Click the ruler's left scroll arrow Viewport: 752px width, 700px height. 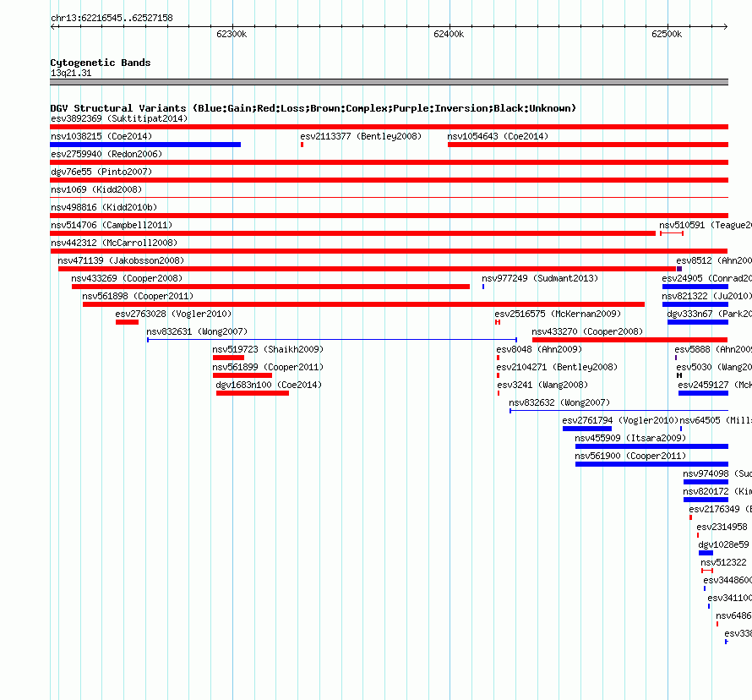click(x=52, y=26)
